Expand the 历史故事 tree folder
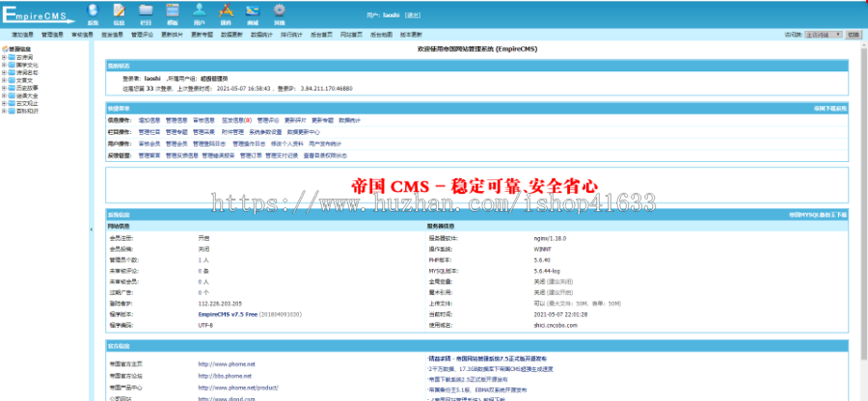 tap(4, 87)
